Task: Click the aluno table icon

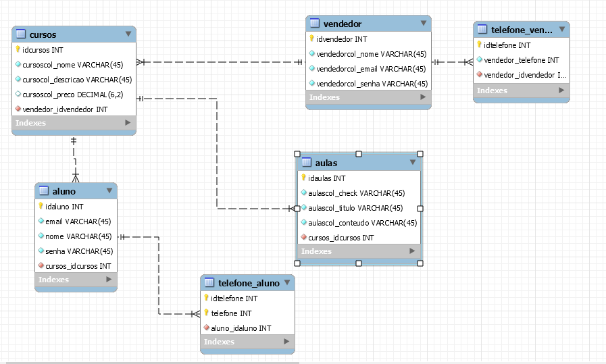Action: click(44, 191)
